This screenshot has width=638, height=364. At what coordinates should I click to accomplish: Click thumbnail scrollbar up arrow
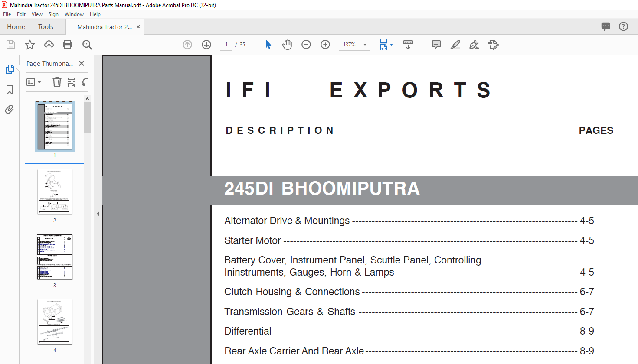(x=87, y=99)
